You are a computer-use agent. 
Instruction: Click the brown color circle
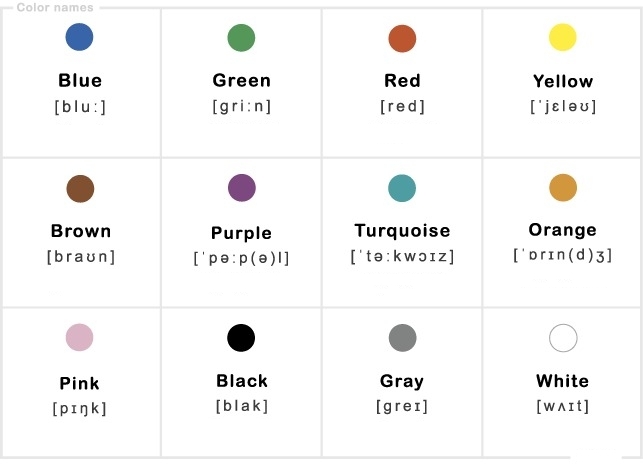[80, 189]
